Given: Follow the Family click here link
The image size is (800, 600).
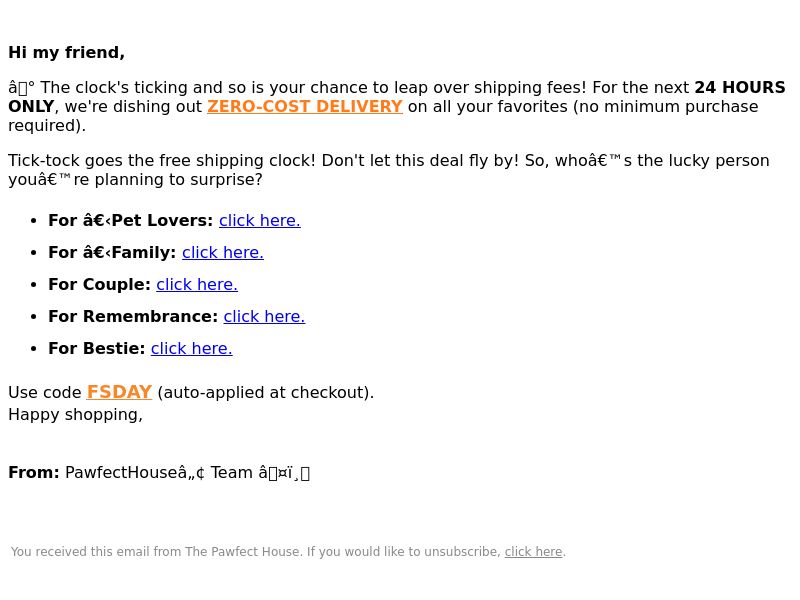Looking at the screenshot, I should (223, 253).
